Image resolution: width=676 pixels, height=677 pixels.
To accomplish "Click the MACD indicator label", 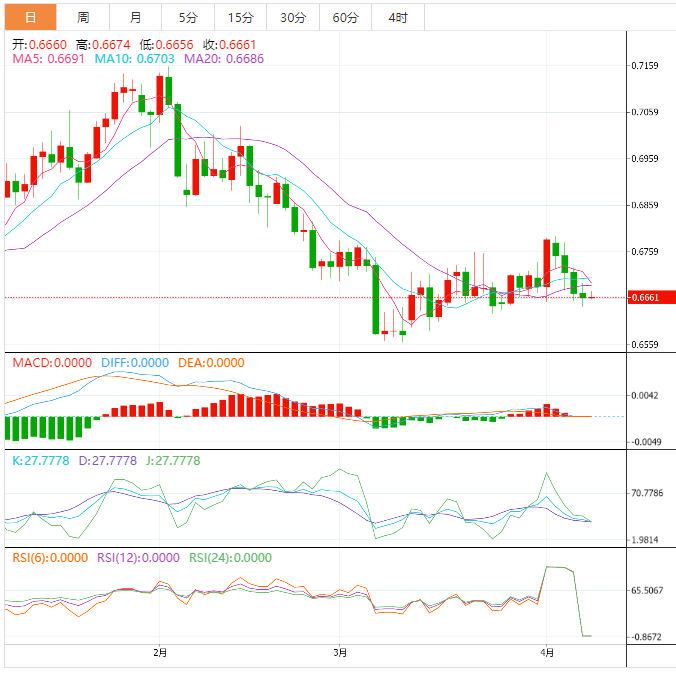I will coord(52,362).
